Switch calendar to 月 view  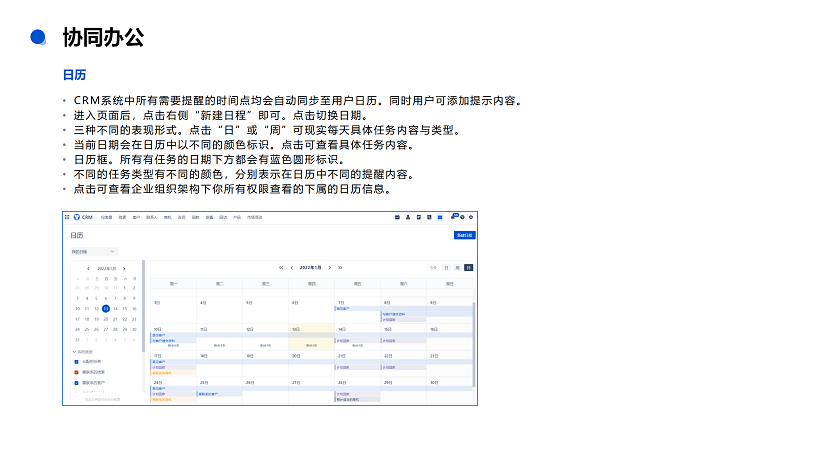click(469, 268)
